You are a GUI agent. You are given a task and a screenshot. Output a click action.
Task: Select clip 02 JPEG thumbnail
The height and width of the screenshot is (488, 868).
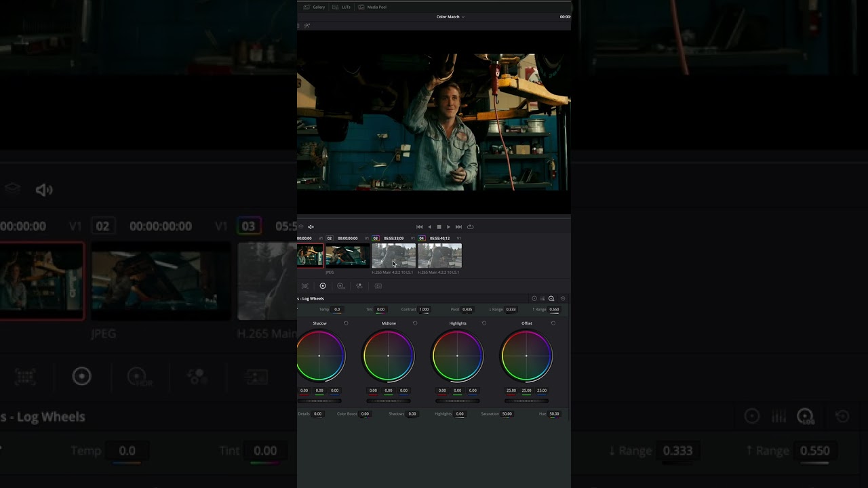[347, 256]
